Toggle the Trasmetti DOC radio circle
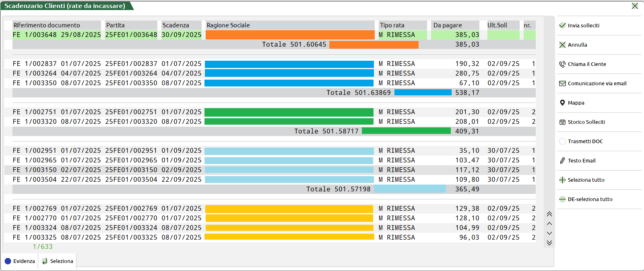 (x=562, y=141)
